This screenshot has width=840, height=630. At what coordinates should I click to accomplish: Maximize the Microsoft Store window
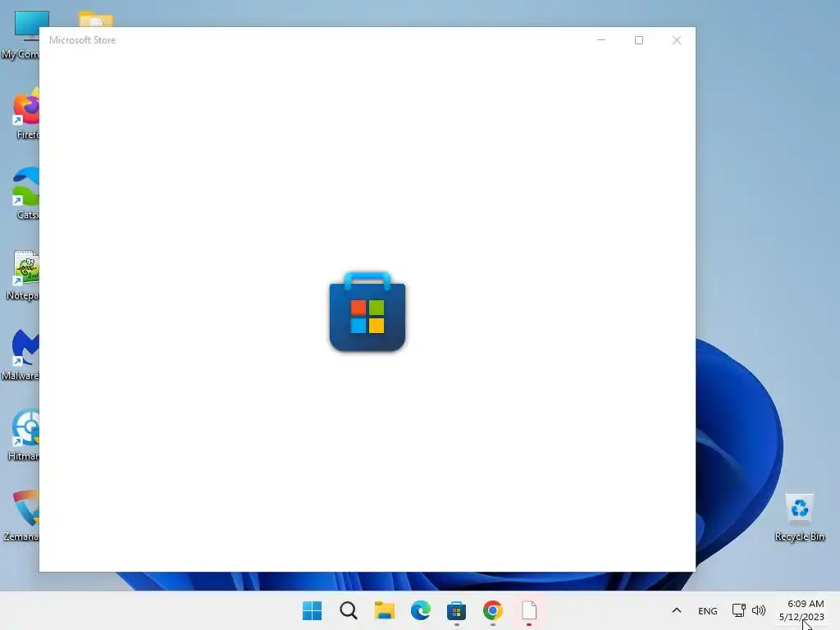pyautogui.click(x=638, y=40)
